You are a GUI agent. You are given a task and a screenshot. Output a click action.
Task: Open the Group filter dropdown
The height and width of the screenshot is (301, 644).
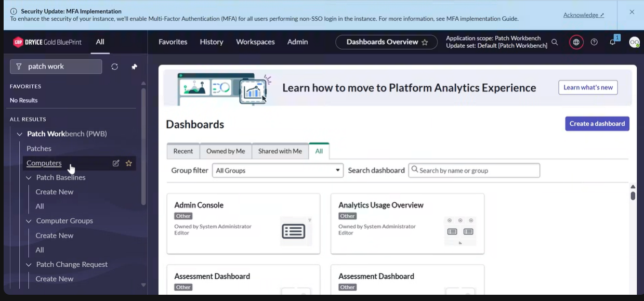coord(278,171)
